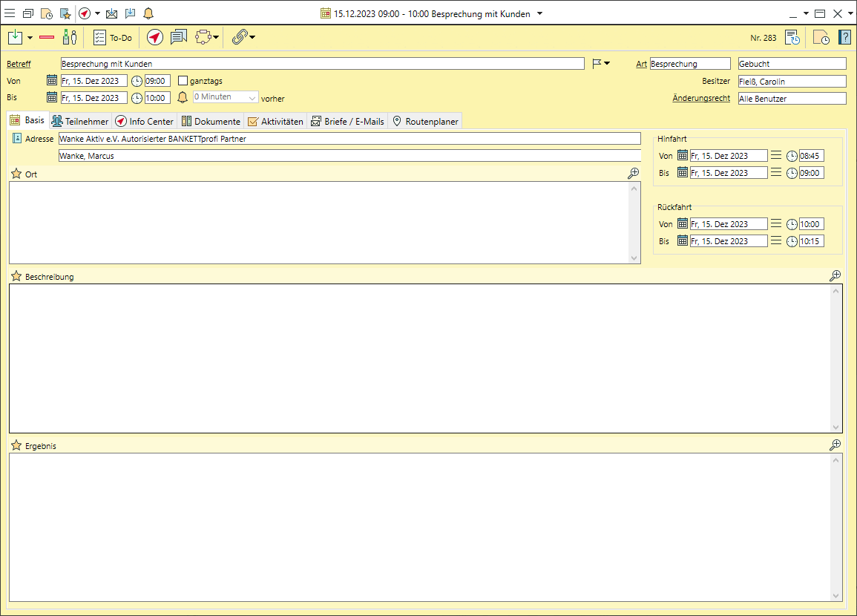This screenshot has height=616, width=857.
Task: Open the hamburger menu in title bar
Action: click(x=10, y=13)
